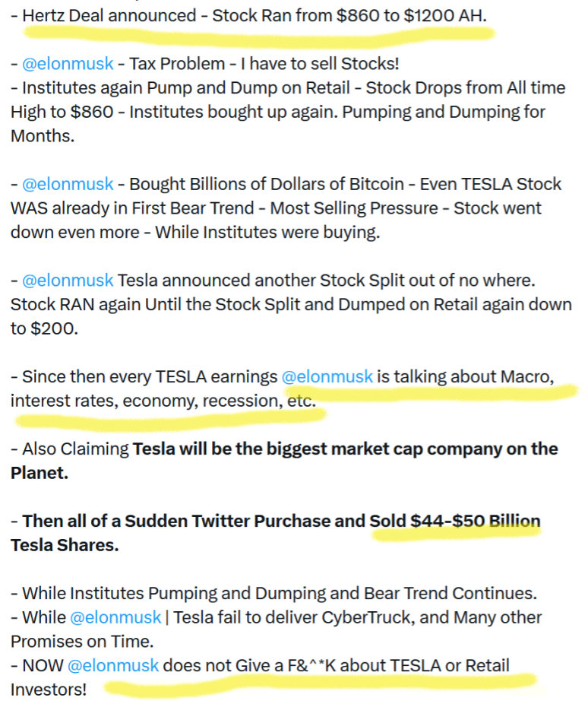
Task: Open the @elonmusk link before "Tesla announced another"
Action: (x=68, y=281)
